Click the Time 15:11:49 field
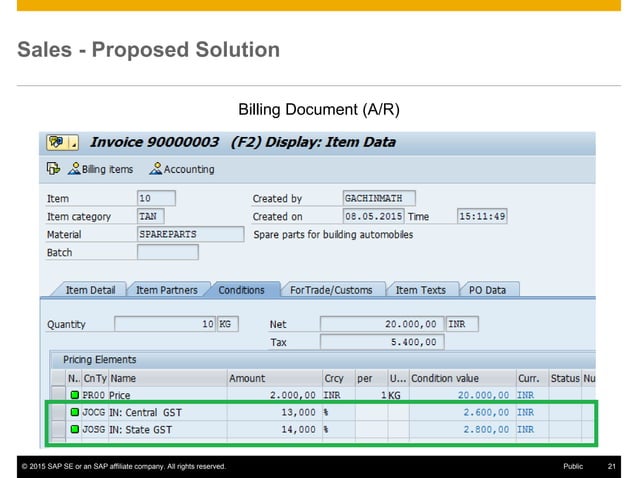Screen dimensions: 638x478 482,216
